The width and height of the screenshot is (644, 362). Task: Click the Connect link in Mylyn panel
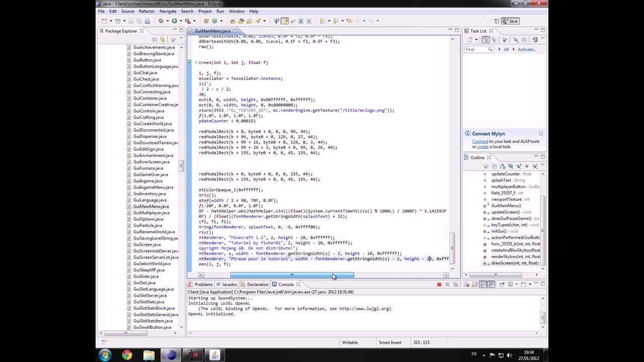[x=480, y=141]
